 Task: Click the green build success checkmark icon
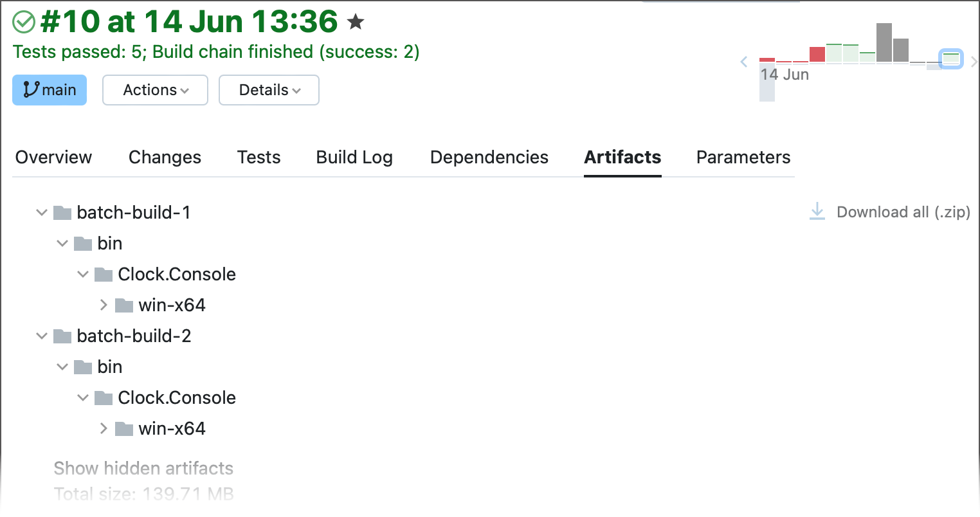tap(24, 23)
